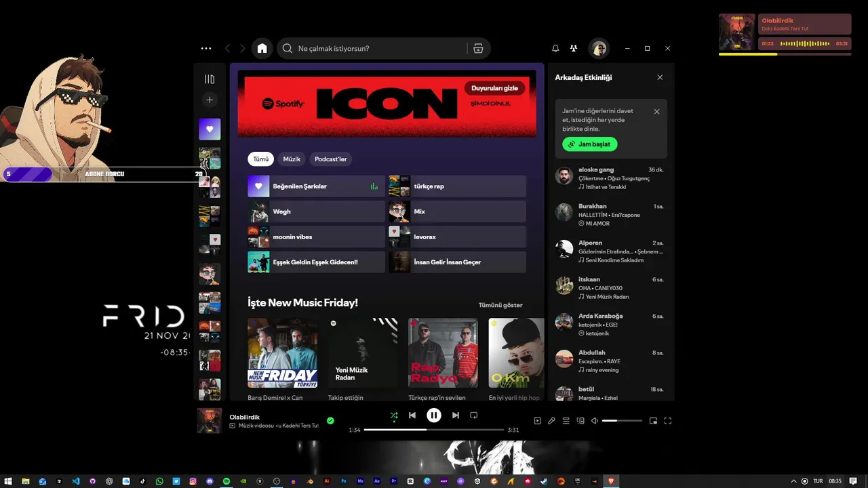Show lyrics with the microphone icon
The width and height of the screenshot is (868, 488).
(551, 421)
